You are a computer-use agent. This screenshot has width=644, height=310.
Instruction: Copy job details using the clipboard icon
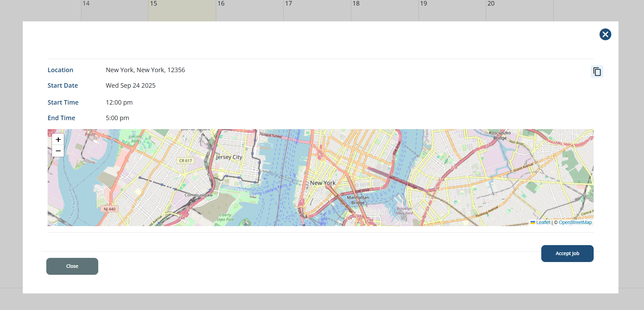(x=597, y=71)
